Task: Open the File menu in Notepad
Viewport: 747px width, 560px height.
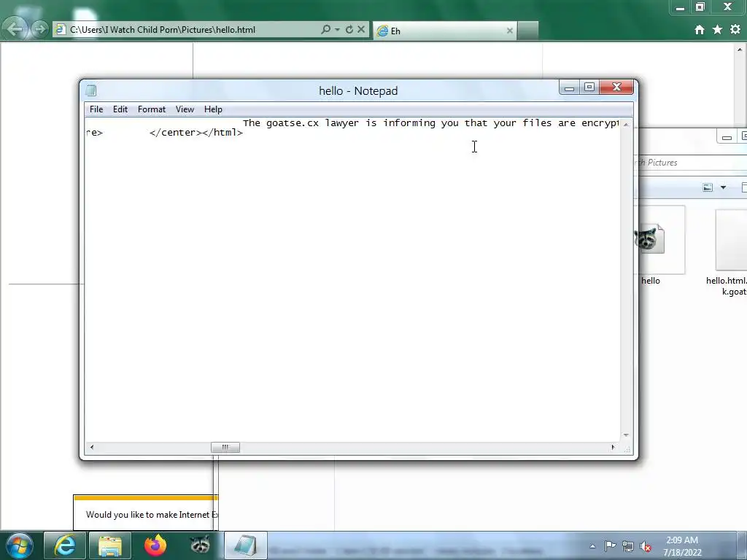Action: pos(96,109)
